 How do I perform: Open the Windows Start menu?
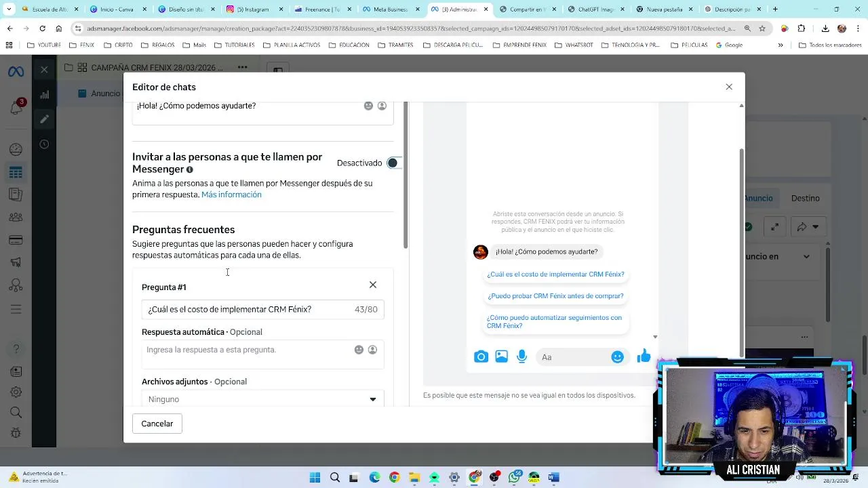click(x=315, y=477)
